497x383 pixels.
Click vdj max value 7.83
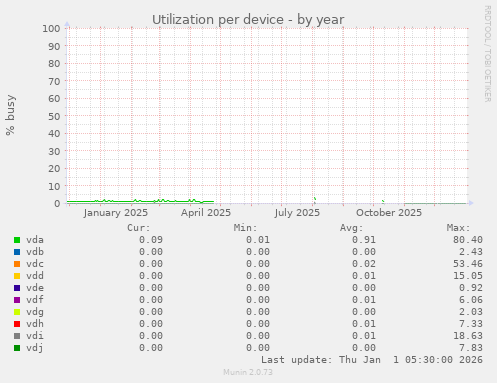471,348
